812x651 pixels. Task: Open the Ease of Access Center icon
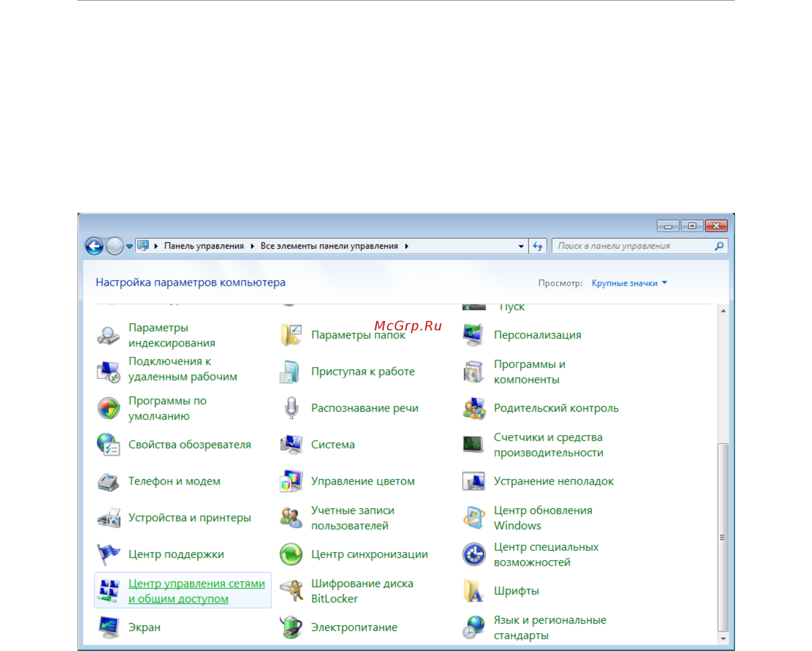(474, 554)
